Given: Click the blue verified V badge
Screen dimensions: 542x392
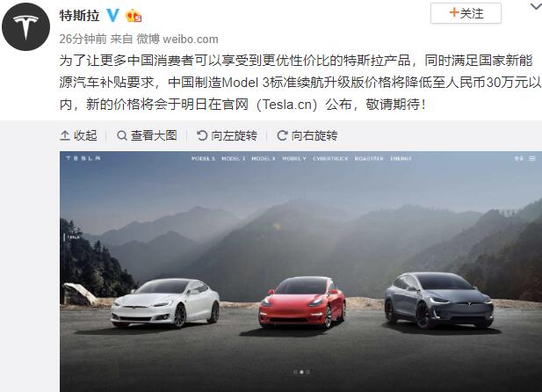Looking at the screenshot, I should pyautogui.click(x=112, y=15).
